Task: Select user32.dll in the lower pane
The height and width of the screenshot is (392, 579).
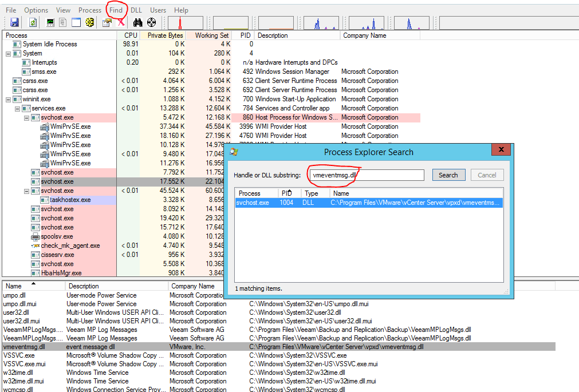Action: 17,312
